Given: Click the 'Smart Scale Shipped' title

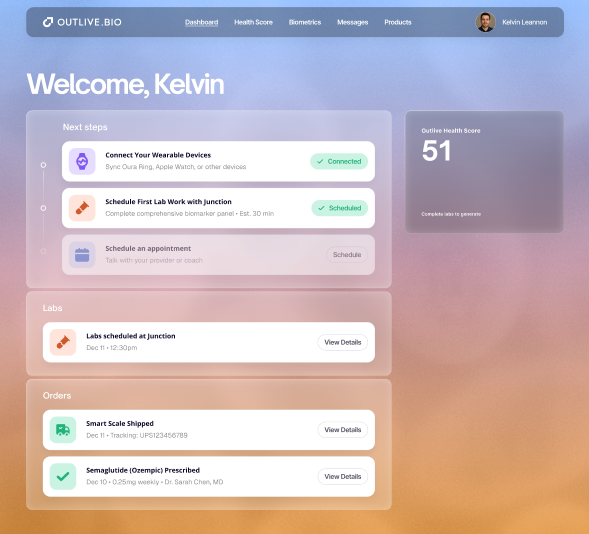Looking at the screenshot, I should [x=120, y=424].
